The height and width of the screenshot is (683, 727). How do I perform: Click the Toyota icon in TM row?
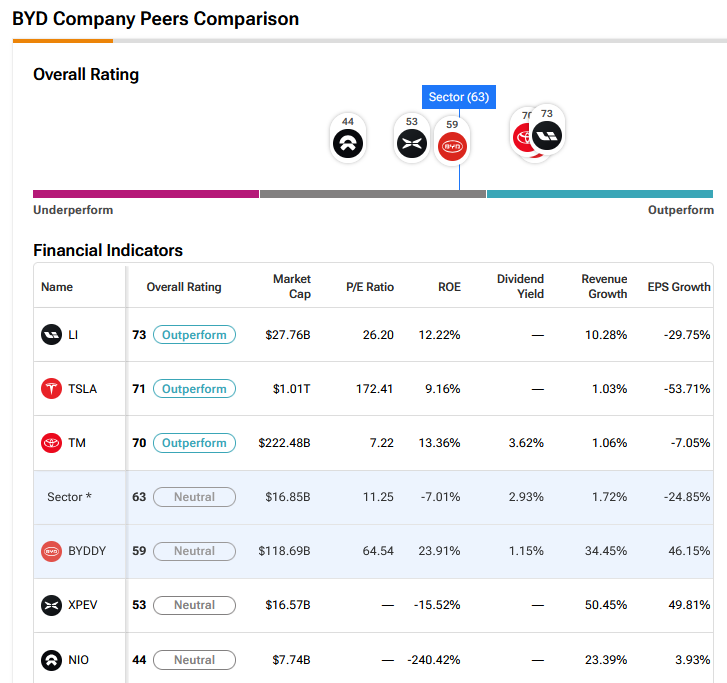point(51,443)
